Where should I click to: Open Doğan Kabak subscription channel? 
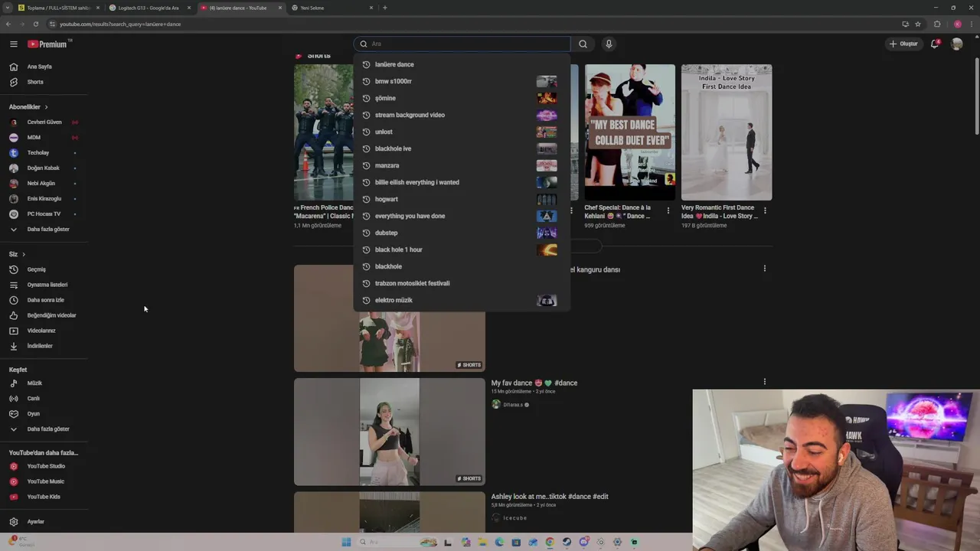(44, 168)
